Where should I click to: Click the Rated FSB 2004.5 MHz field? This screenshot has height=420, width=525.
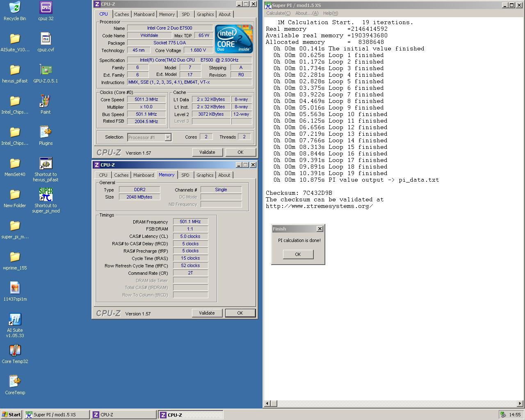coord(146,121)
